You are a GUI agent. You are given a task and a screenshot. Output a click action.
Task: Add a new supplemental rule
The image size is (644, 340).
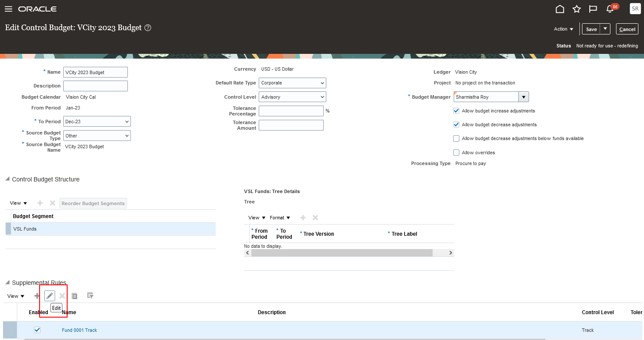tap(37, 296)
